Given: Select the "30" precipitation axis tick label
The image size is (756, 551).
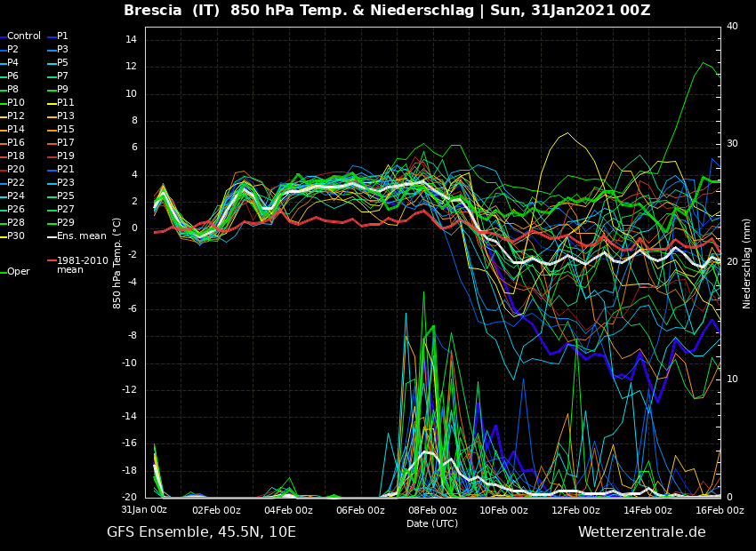Looking at the screenshot, I should click(x=732, y=144).
